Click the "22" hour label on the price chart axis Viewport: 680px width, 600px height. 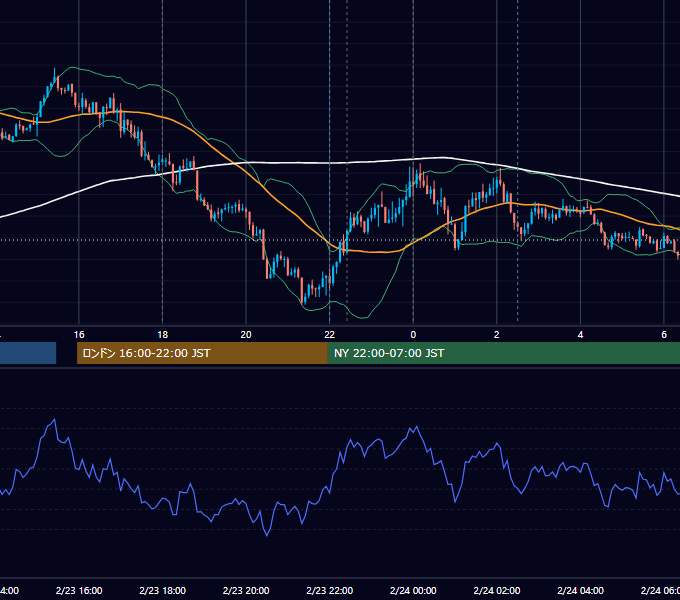[330, 335]
